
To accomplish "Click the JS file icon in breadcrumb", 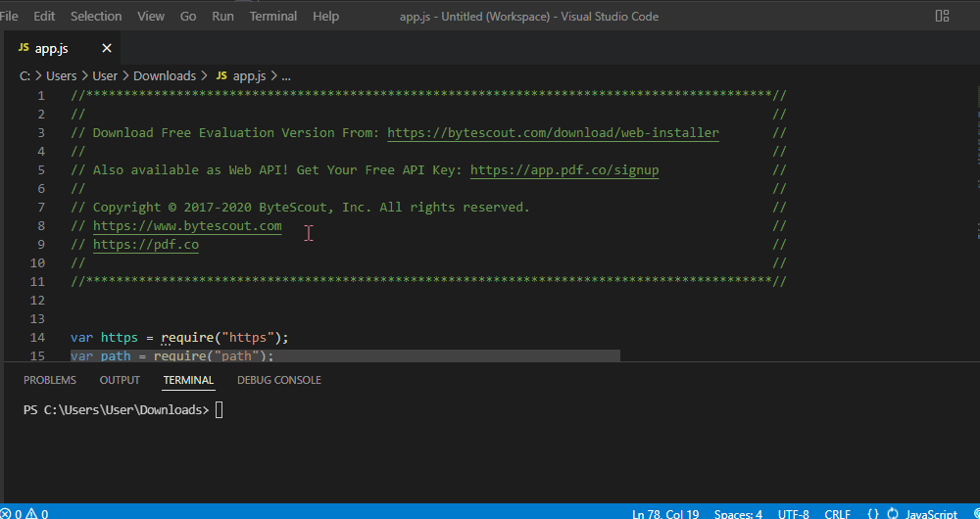I will [x=221, y=76].
